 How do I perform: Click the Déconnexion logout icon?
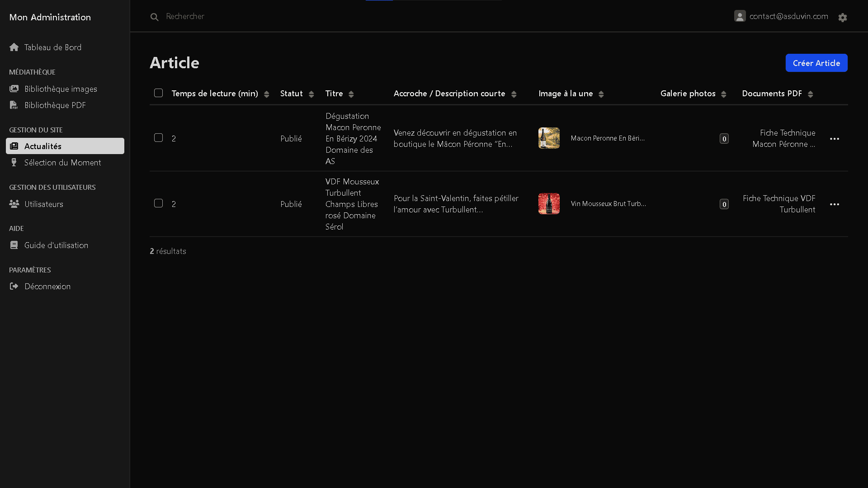[x=14, y=286]
